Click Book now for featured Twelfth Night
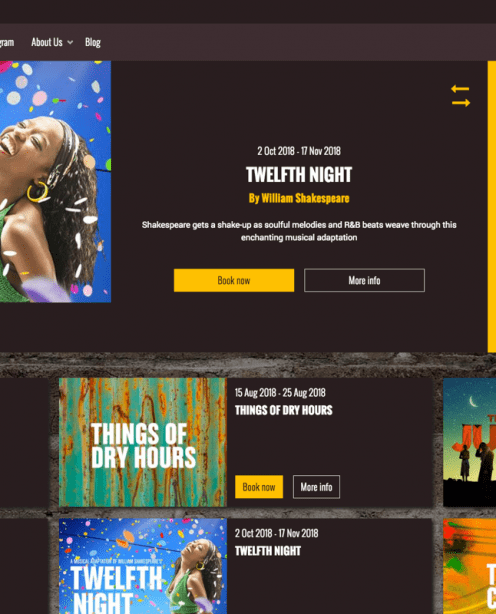Screen dimensions: 496x614 [234, 280]
